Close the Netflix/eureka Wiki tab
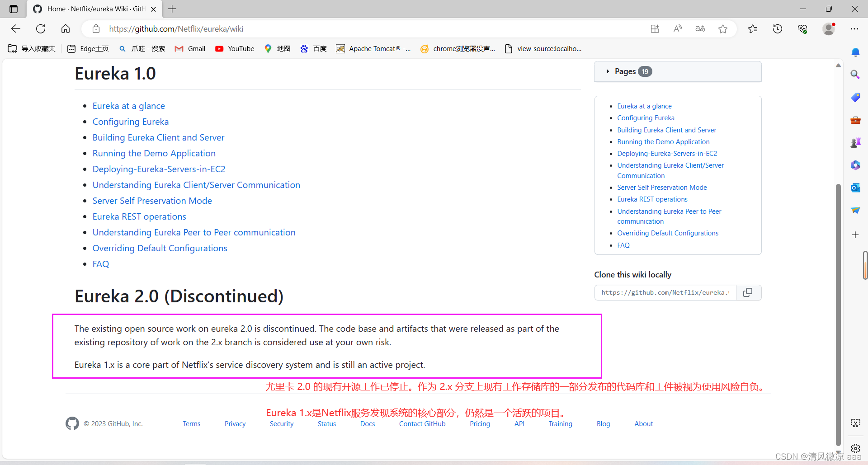Screen dimensions: 868x465 click(153, 9)
